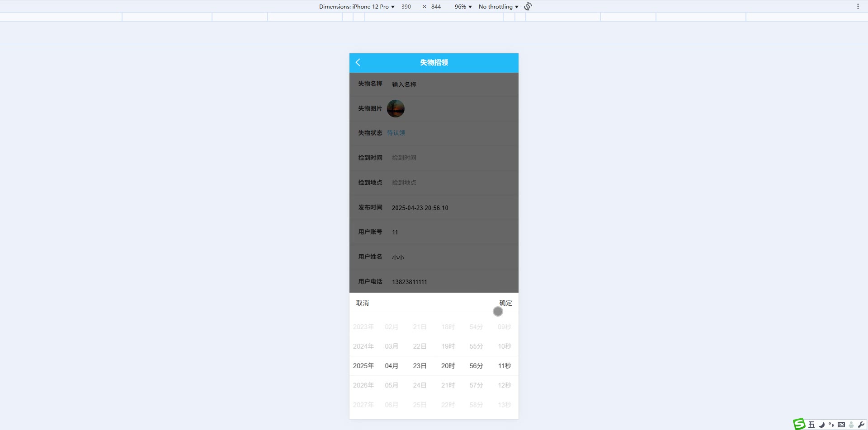Select 09秒 in the second column
The image size is (868, 430).
tap(505, 327)
